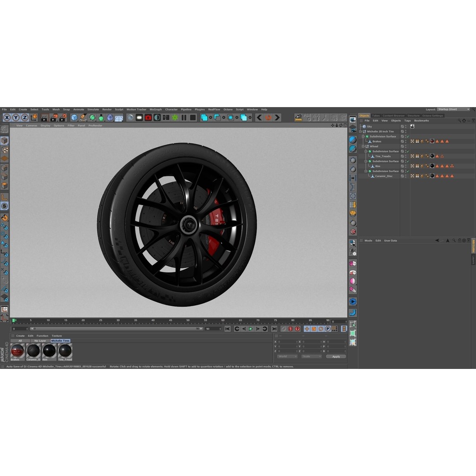Select the Michelin Tires material layer tab
The height and width of the screenshot is (476, 476).
[x=60, y=341]
